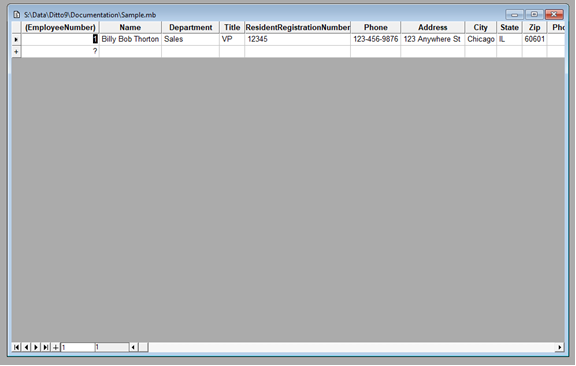
Task: Jump to last record button
Action: click(x=46, y=347)
